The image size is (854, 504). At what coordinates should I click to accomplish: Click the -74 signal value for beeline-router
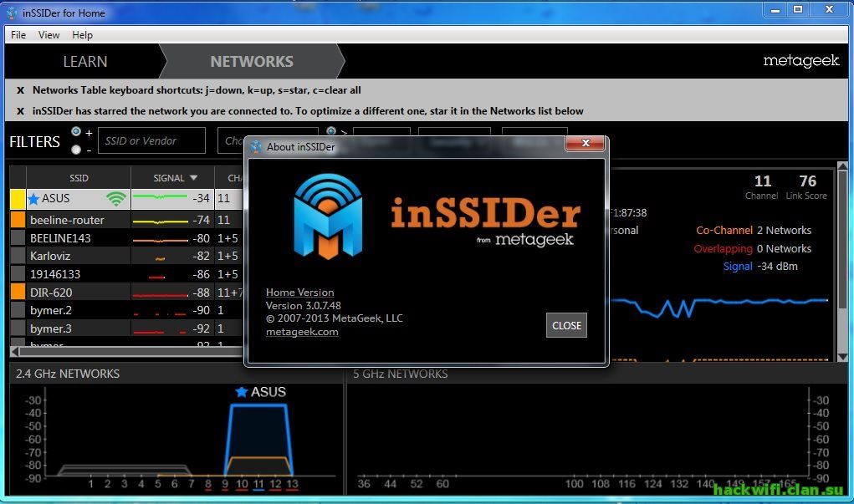click(x=201, y=219)
